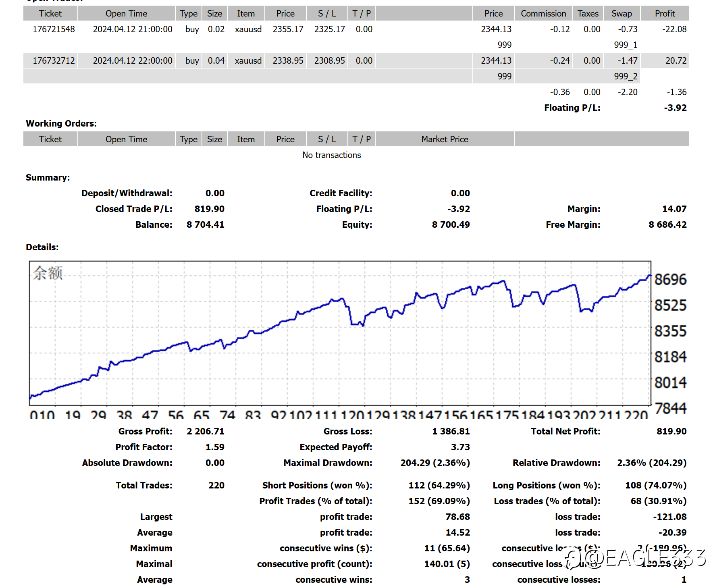Click the EAGLE watermark logo
Viewport: 713px width, 588px height.
636,558
